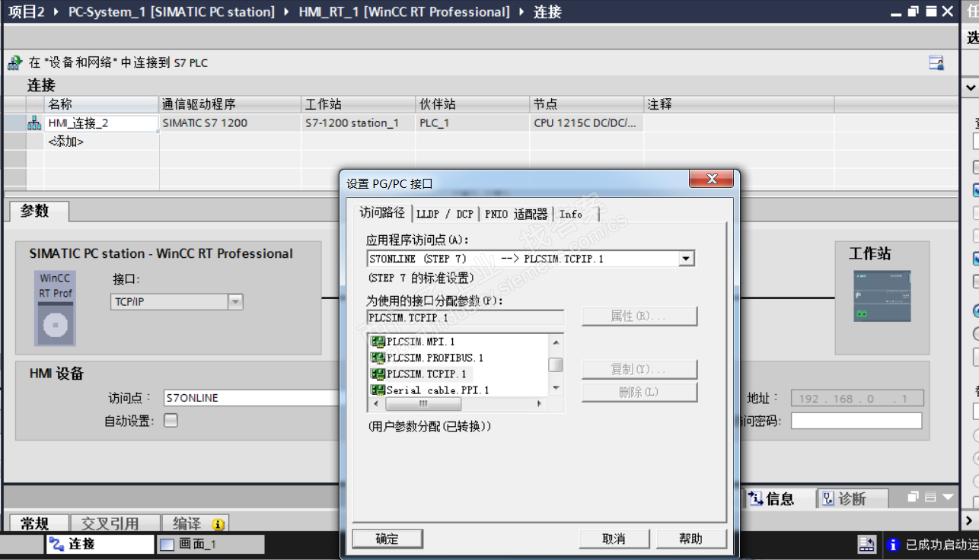Screen dimensions: 979x560
Task: Click the interface list scroll right arrow
Action: [541, 404]
